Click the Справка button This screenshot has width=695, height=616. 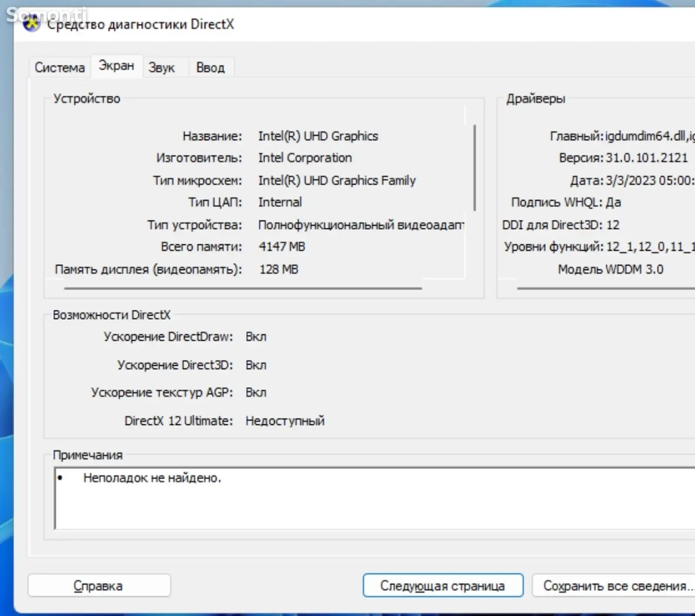click(x=99, y=586)
